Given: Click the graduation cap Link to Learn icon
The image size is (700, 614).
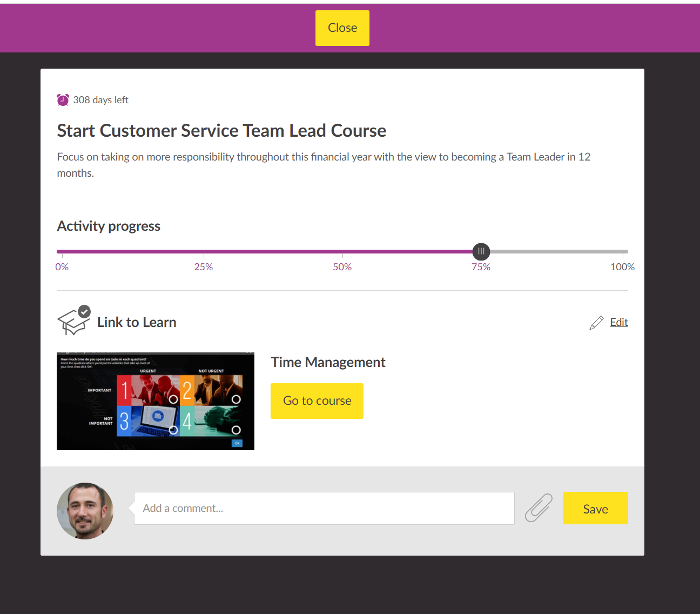Looking at the screenshot, I should [x=74, y=322].
